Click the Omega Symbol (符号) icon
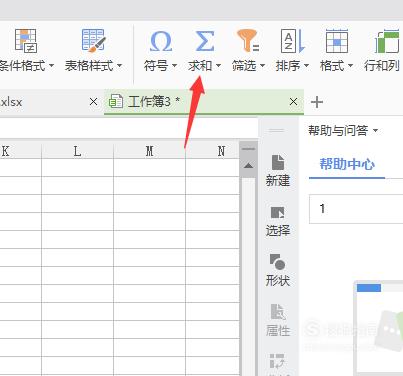The image size is (403, 376). pyautogui.click(x=161, y=41)
